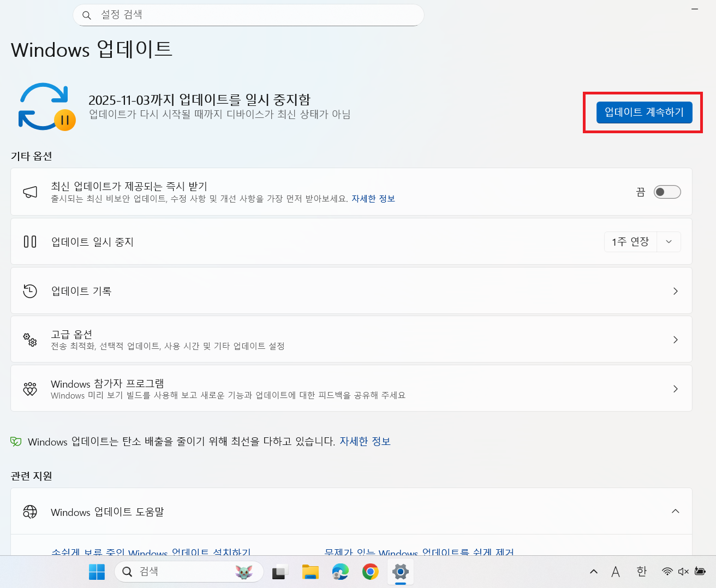Click the Windows 참가자 프로그램 row title
This screenshot has height=588, width=716.
tap(108, 383)
